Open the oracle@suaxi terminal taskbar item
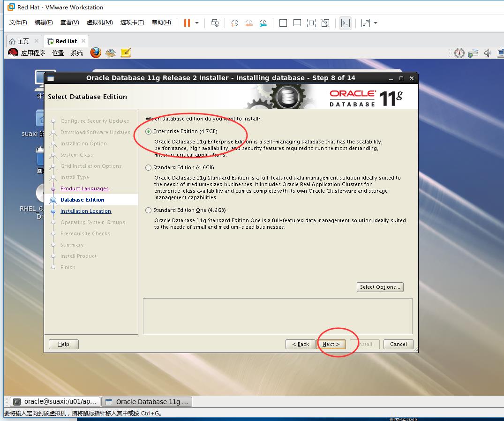Viewport: 504px width, 421px height. pos(55,402)
